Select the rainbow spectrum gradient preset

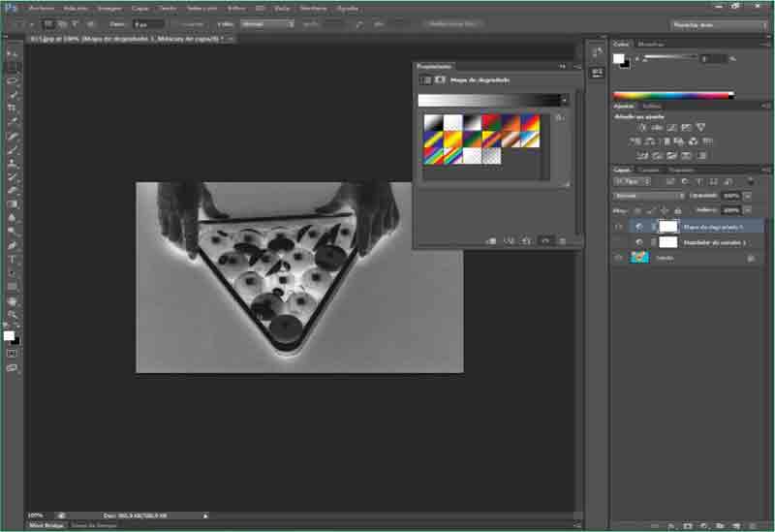pyautogui.click(x=433, y=156)
